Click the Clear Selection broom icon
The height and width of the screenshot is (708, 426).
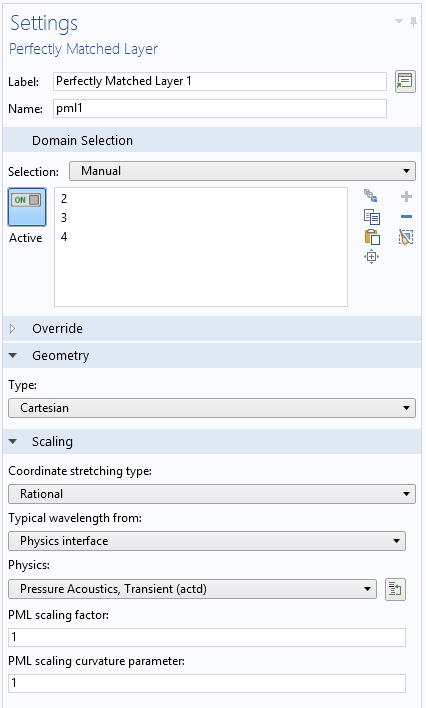point(406,237)
